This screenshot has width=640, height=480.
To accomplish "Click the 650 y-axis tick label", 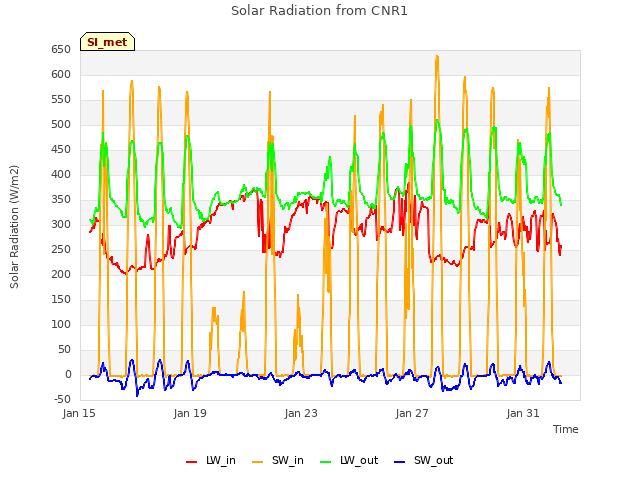I will coord(61,49).
